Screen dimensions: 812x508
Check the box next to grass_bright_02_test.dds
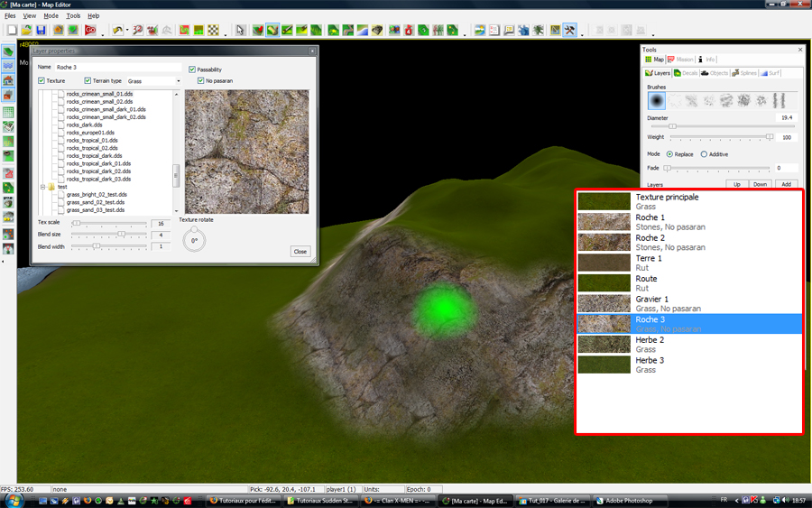[x=61, y=195]
